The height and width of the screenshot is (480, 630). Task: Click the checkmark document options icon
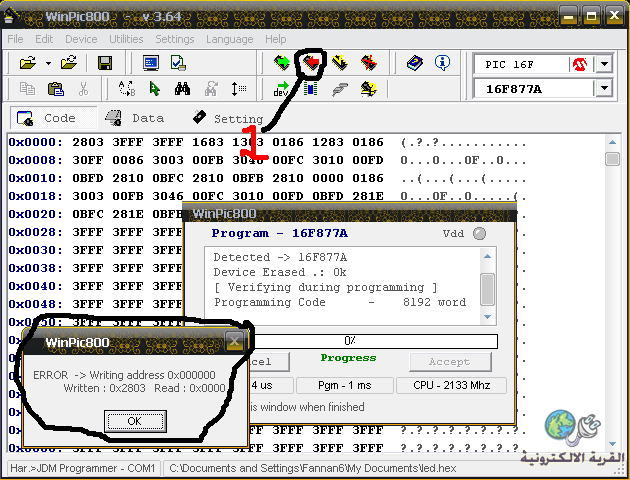click(178, 63)
